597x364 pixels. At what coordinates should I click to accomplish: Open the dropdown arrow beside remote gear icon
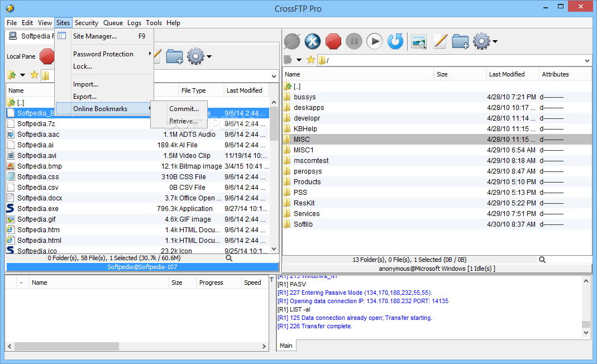[495, 41]
